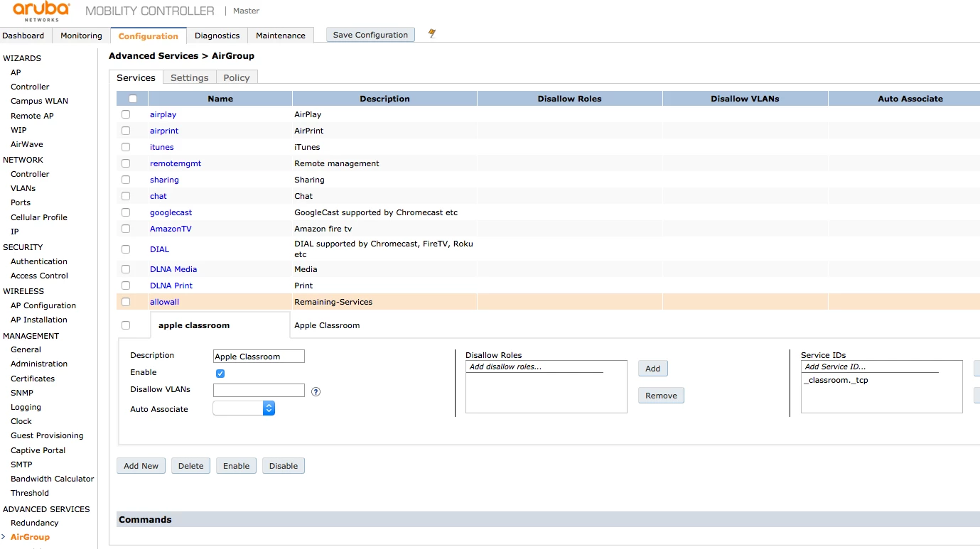Click the Disallow VLANs input field
Viewport: 980px width, 549px height.
click(x=259, y=390)
